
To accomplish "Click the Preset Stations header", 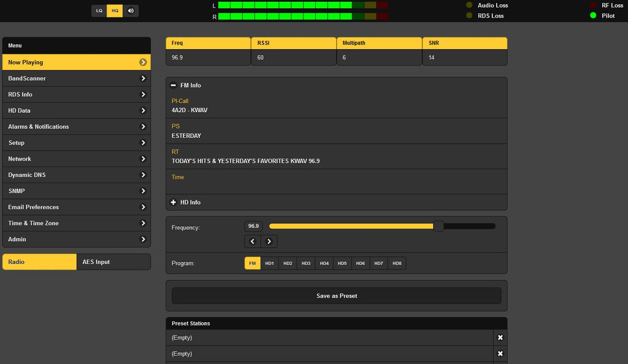I will click(337, 324).
